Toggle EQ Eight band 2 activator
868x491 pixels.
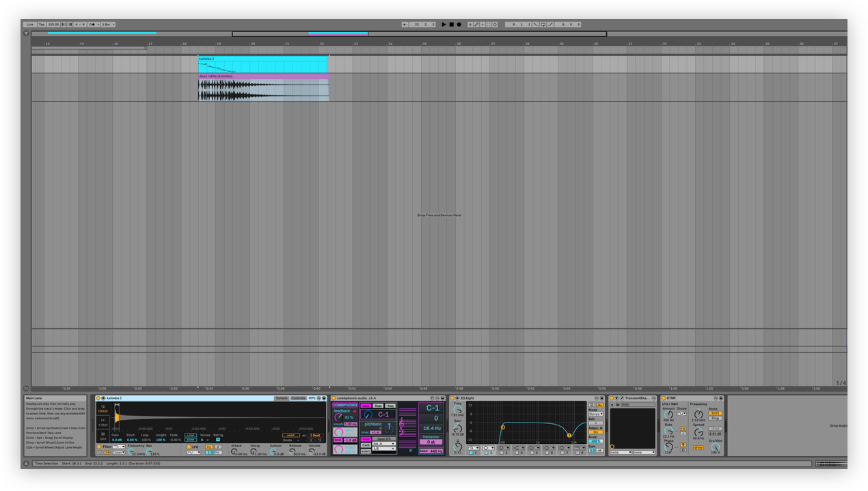(487, 453)
